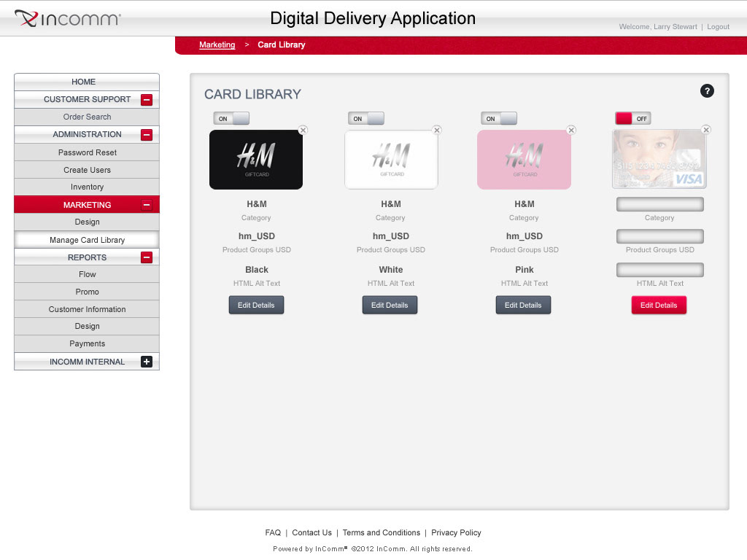Open Order Search menu item
The height and width of the screenshot is (560, 747).
(87, 117)
